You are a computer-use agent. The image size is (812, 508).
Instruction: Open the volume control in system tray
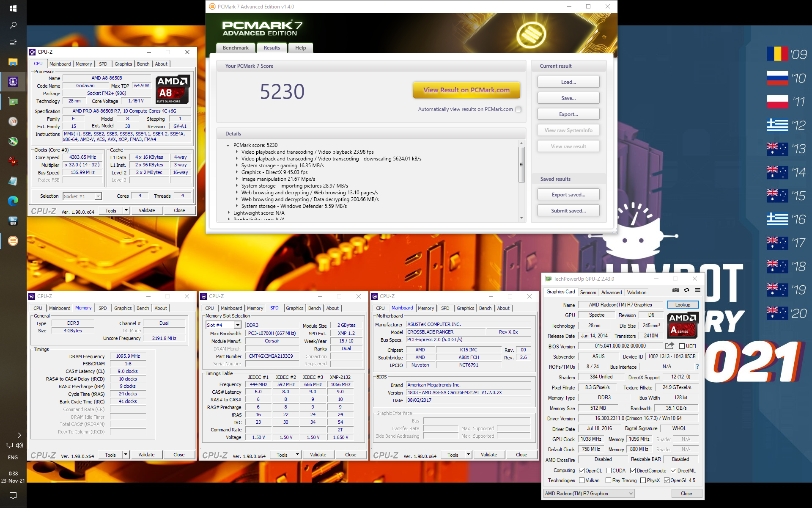[19, 445]
